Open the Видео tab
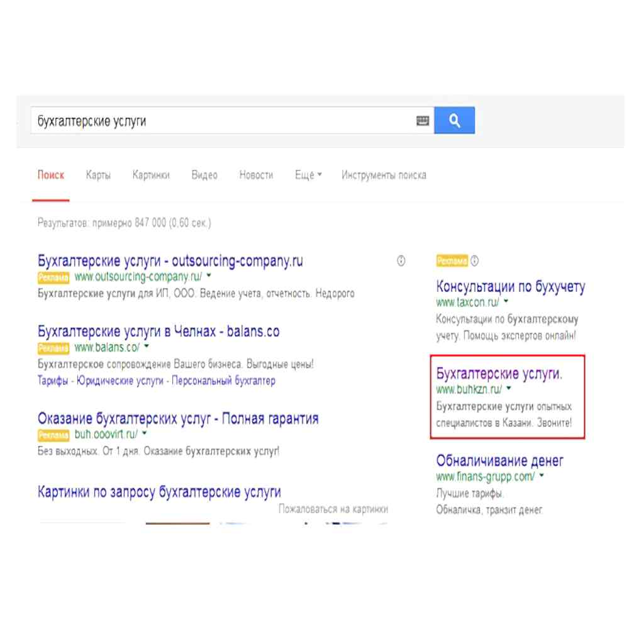Viewport: 644px width, 644px height. [204, 175]
